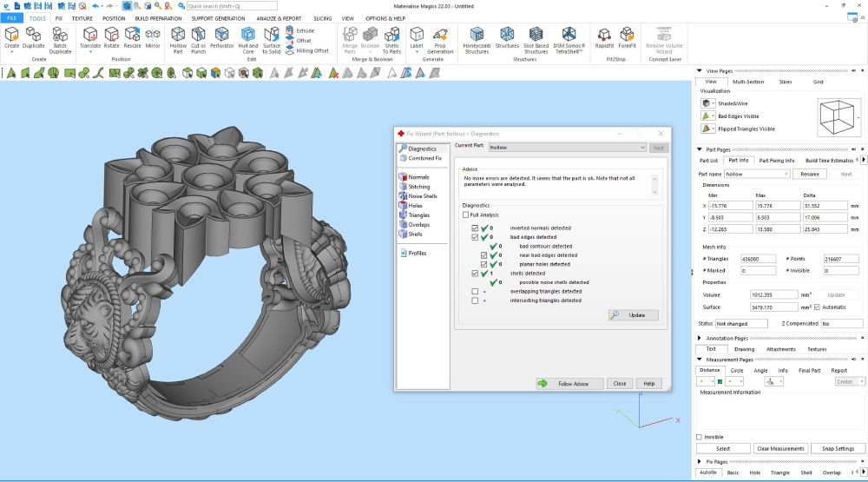Collapse the View Pages panel
The image size is (868, 482).
[x=700, y=71]
